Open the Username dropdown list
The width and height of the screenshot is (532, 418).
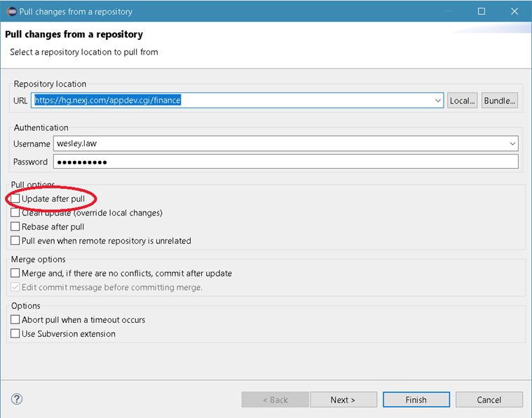point(512,144)
